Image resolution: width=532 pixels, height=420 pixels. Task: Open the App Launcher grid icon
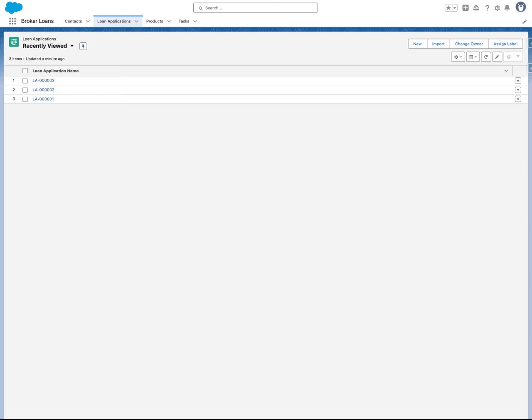[x=12, y=21]
